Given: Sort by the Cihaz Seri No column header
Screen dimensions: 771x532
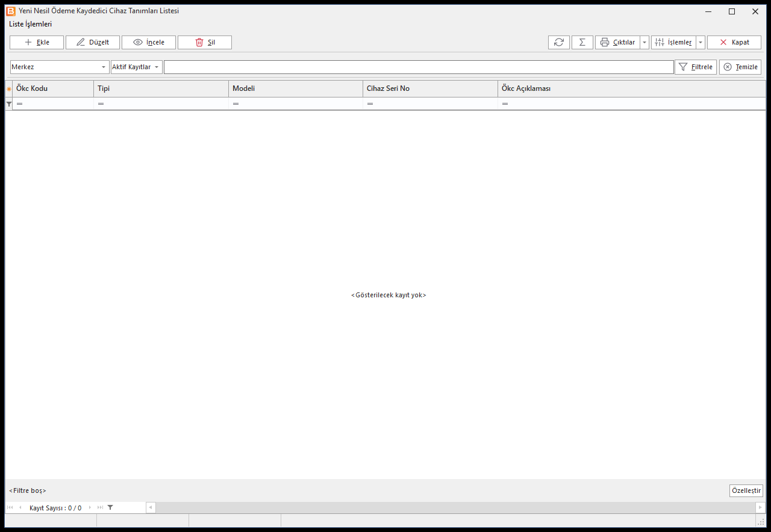Looking at the screenshot, I should tap(430, 88).
